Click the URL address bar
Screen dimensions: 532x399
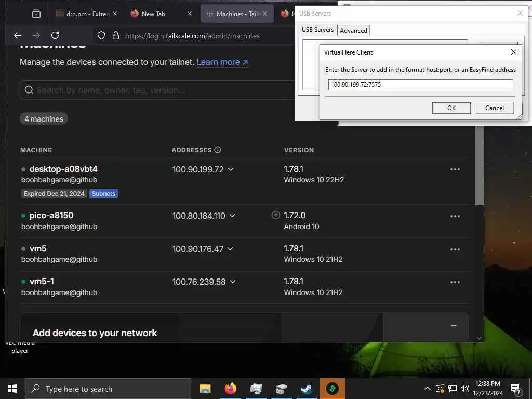coord(192,36)
